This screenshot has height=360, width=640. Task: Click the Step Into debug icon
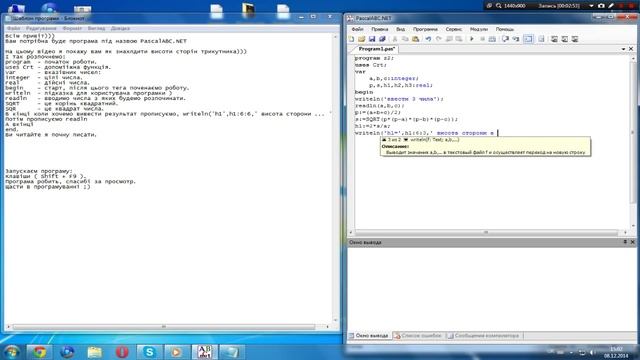pyautogui.click(x=516, y=39)
